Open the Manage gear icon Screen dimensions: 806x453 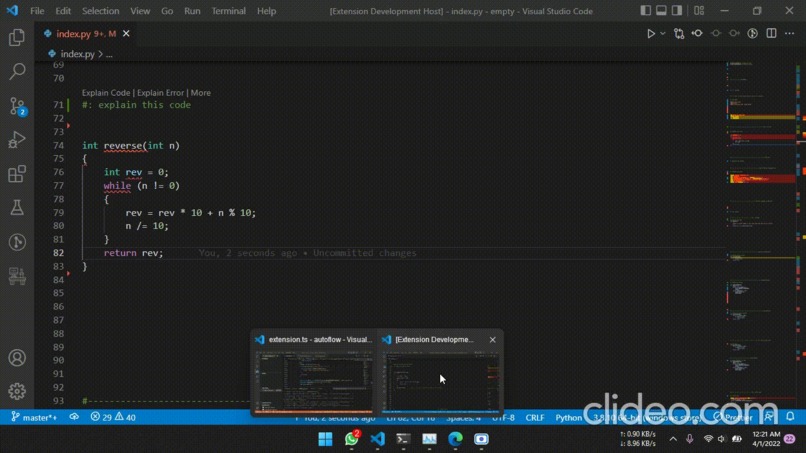tap(17, 391)
